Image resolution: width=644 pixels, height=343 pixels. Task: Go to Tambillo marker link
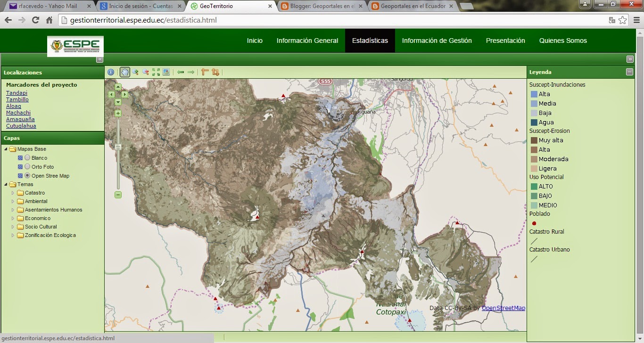click(17, 99)
